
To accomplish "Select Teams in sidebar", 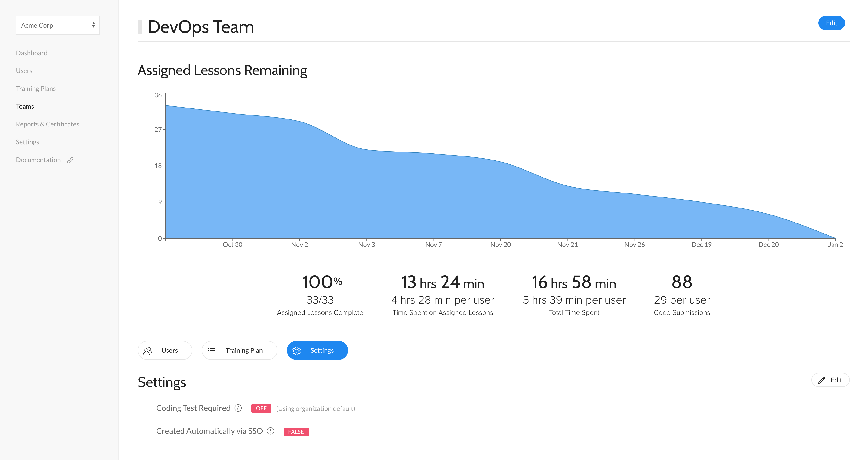I will (x=25, y=107).
